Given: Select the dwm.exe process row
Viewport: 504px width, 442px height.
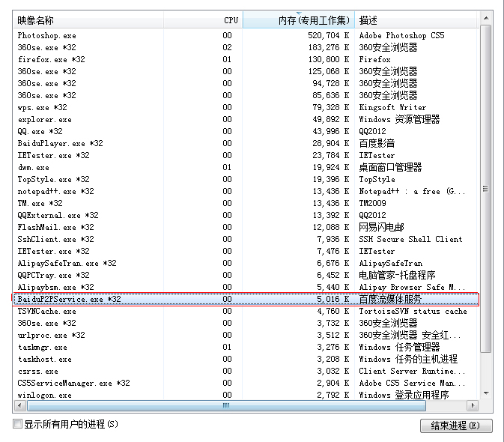Looking at the screenshot, I should point(34,167).
